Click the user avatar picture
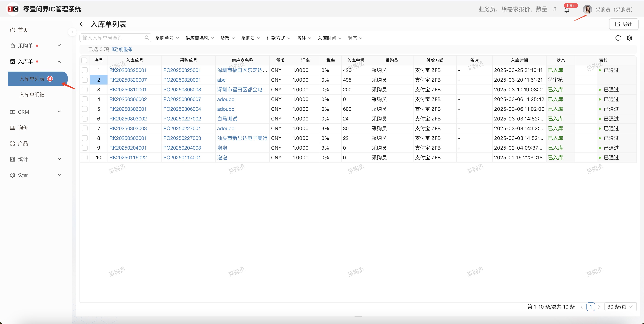Screen dimensions: 644x324 point(587,10)
